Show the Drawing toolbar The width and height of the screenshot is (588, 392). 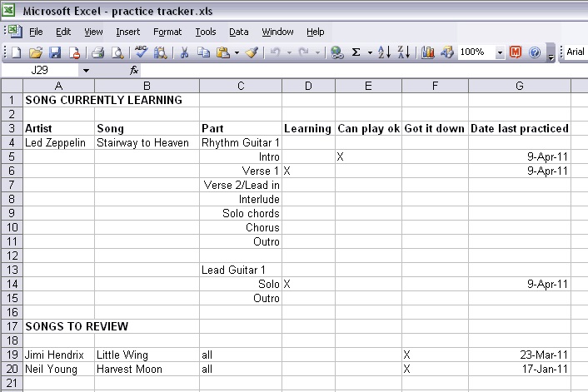pyautogui.click(x=447, y=52)
